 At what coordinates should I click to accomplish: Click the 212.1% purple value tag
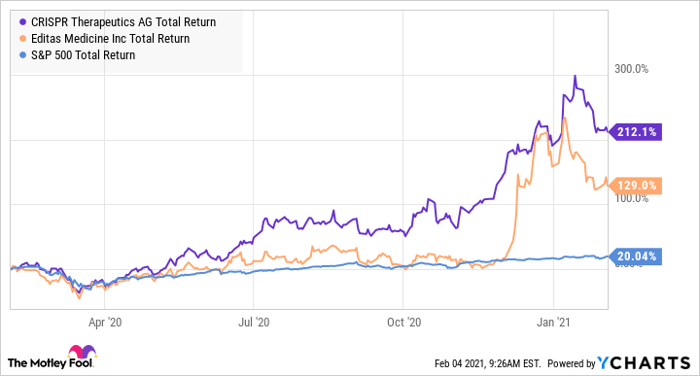(636, 132)
